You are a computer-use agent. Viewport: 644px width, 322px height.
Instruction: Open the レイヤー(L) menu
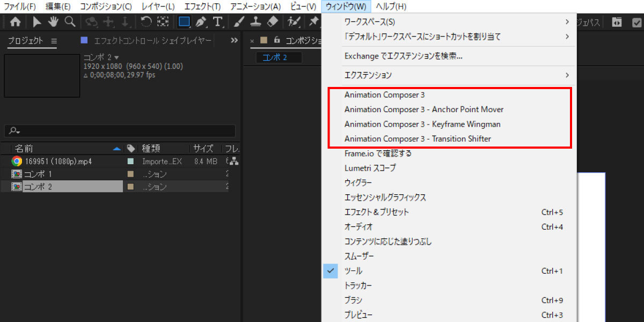point(158,6)
